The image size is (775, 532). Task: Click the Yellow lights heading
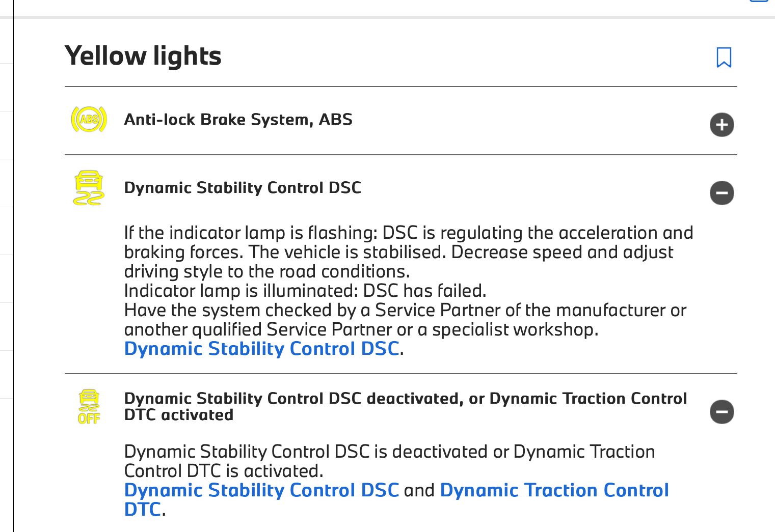pyautogui.click(x=143, y=56)
